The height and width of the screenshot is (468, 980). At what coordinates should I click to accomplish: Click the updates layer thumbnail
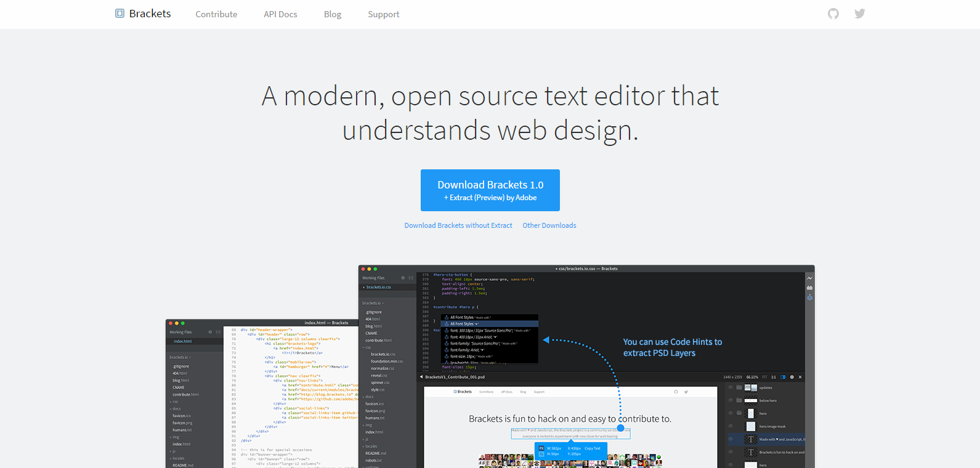(751, 388)
